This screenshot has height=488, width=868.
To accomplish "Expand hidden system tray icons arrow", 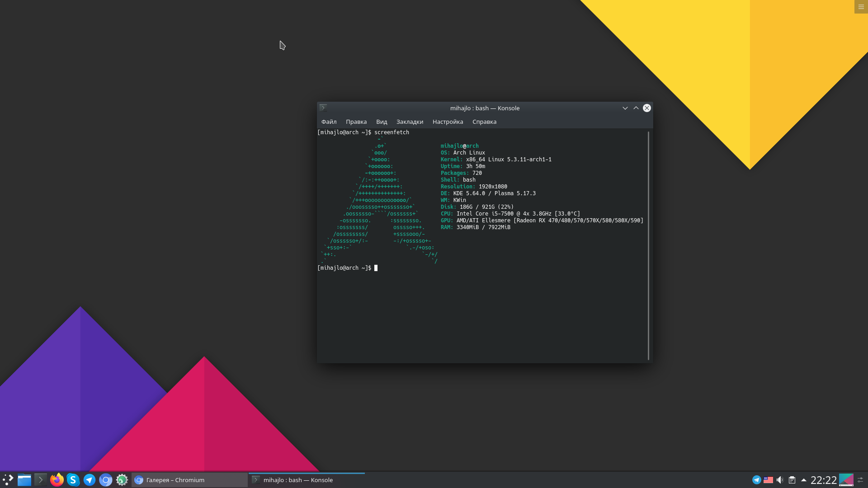I will pos(803,480).
